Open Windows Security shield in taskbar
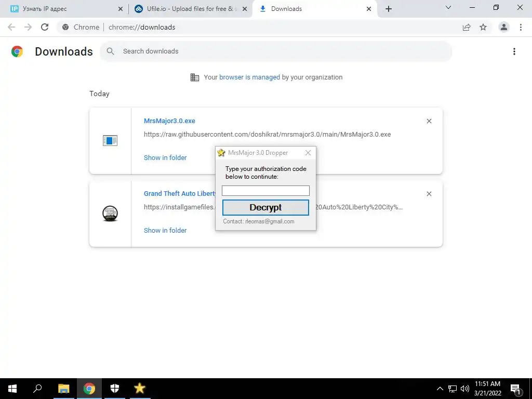 pos(115,389)
